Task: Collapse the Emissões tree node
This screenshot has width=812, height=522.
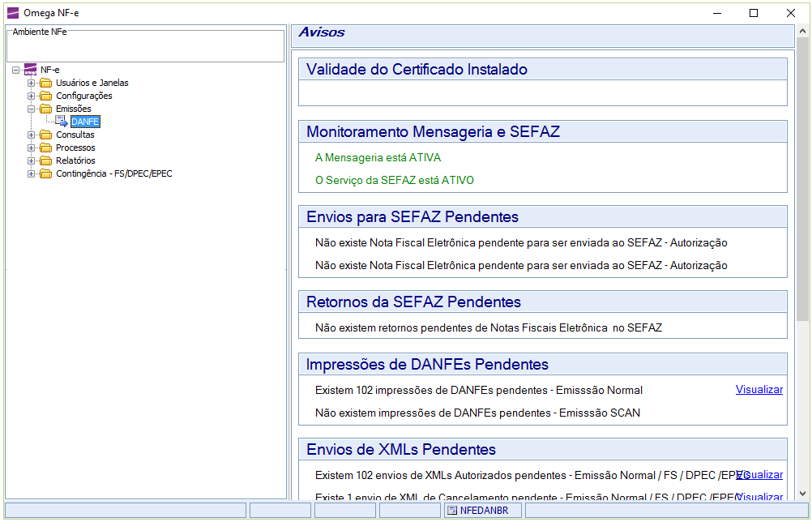Action: [32, 109]
